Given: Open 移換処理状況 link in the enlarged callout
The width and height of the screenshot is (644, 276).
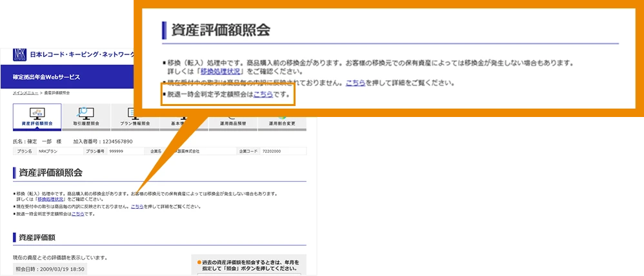Looking at the screenshot, I should point(220,71).
